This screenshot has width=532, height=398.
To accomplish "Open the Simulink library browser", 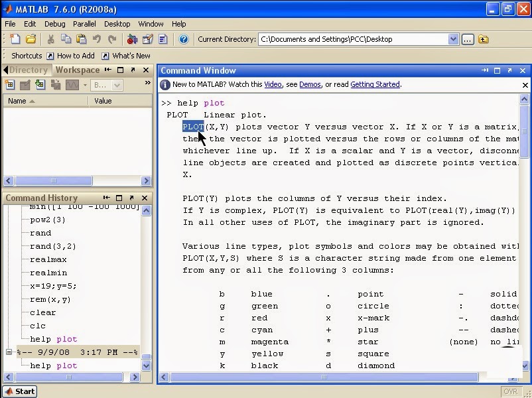I will point(131,39).
